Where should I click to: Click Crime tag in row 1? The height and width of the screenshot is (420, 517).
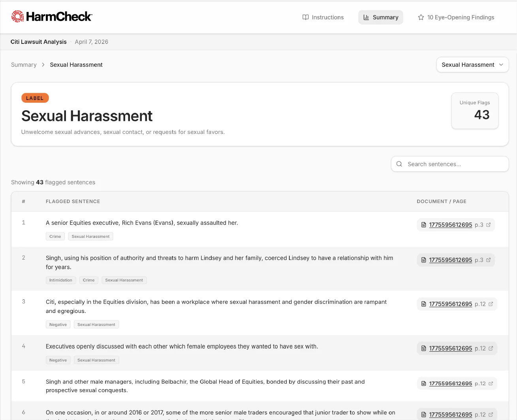(x=55, y=237)
